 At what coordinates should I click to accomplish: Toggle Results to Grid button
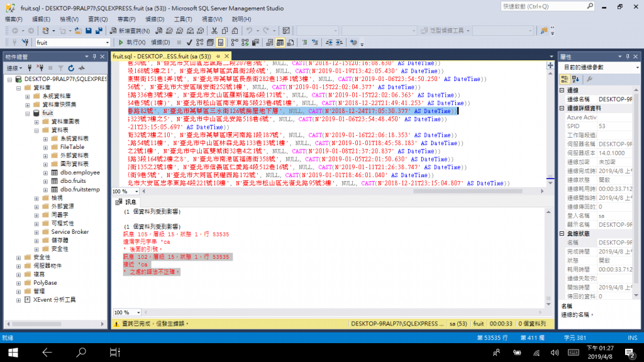pos(280,42)
